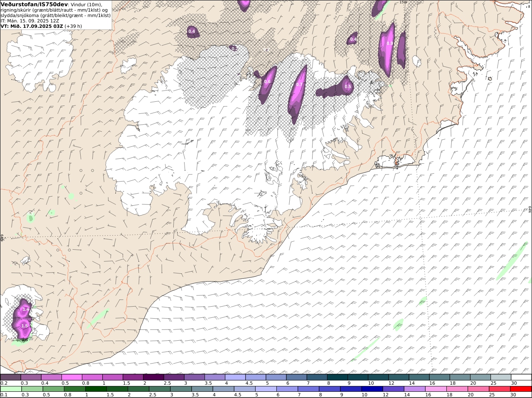Select the 25 pale grey swatch in the upper scale

click(x=501, y=377)
